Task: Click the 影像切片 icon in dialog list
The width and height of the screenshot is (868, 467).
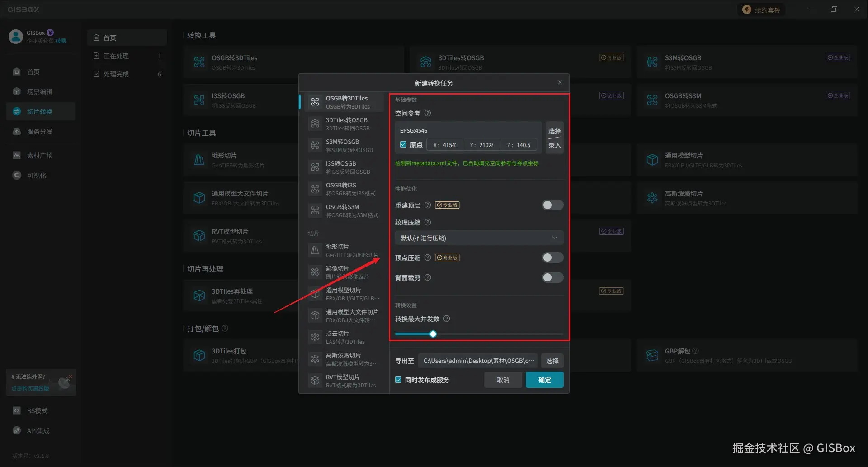Action: [x=315, y=272]
